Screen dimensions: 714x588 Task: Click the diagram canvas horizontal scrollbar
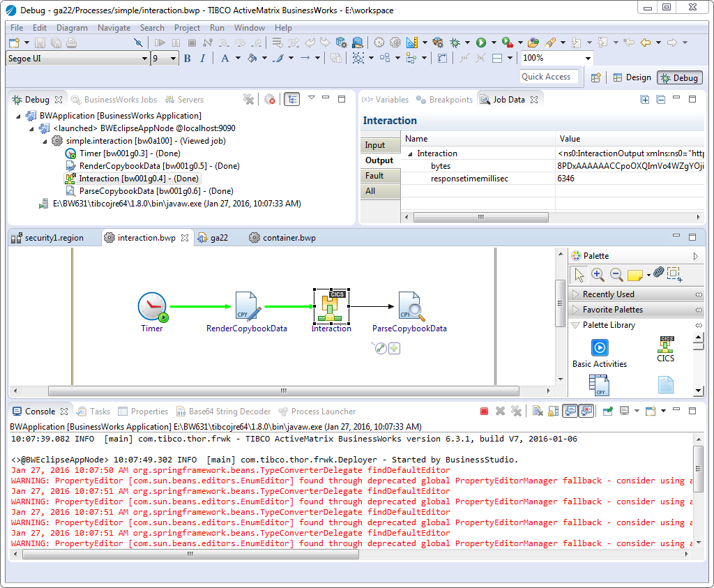click(x=283, y=391)
